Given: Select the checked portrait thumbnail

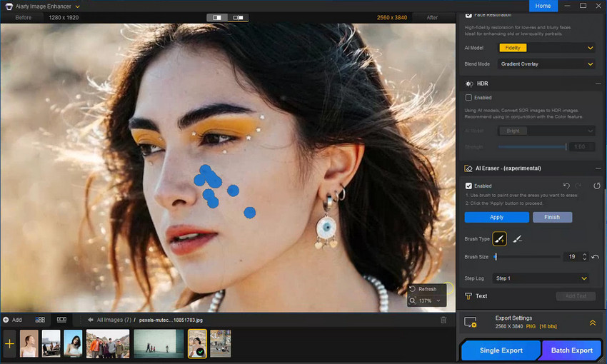Looking at the screenshot, I should [197, 343].
